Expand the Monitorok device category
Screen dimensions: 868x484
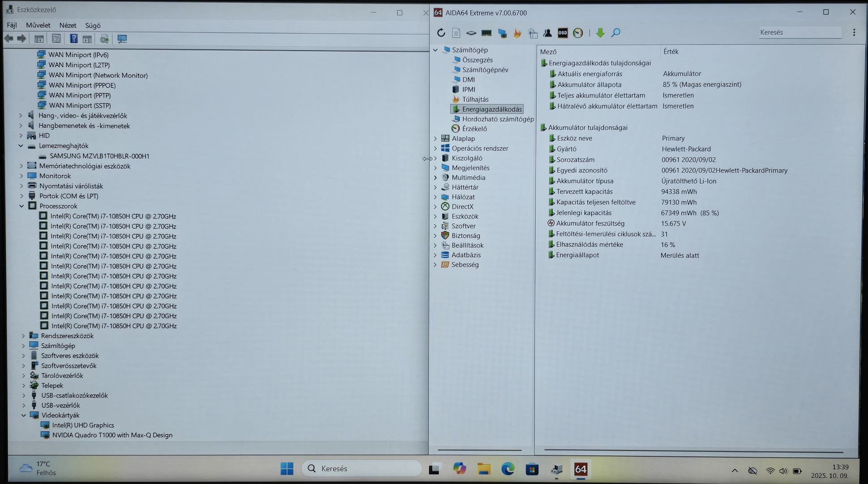21,176
